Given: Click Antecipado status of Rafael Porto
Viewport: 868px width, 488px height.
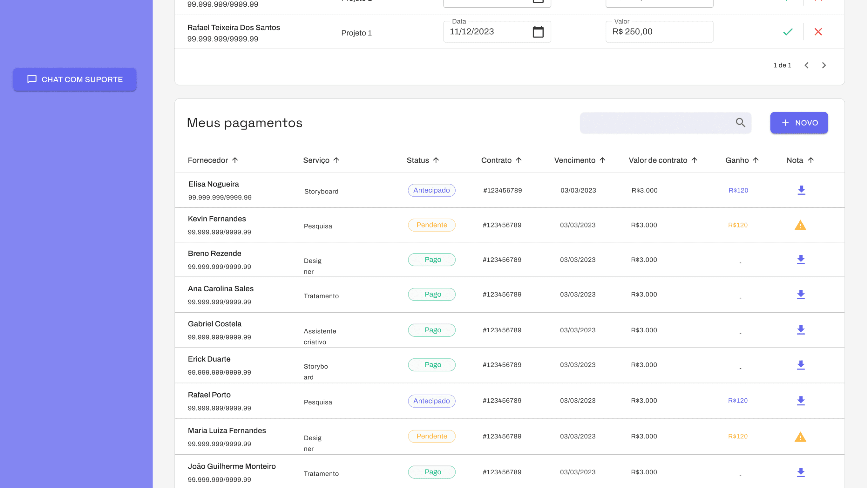Looking at the screenshot, I should [431, 401].
